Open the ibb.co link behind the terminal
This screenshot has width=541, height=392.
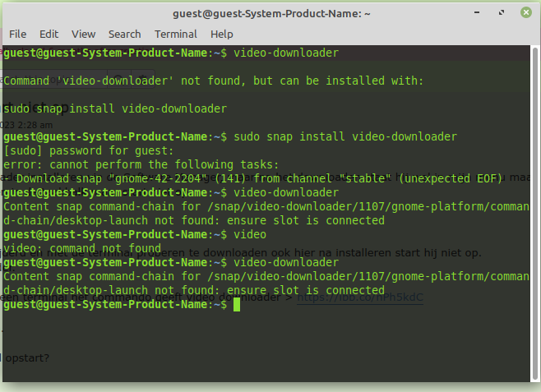click(x=360, y=297)
